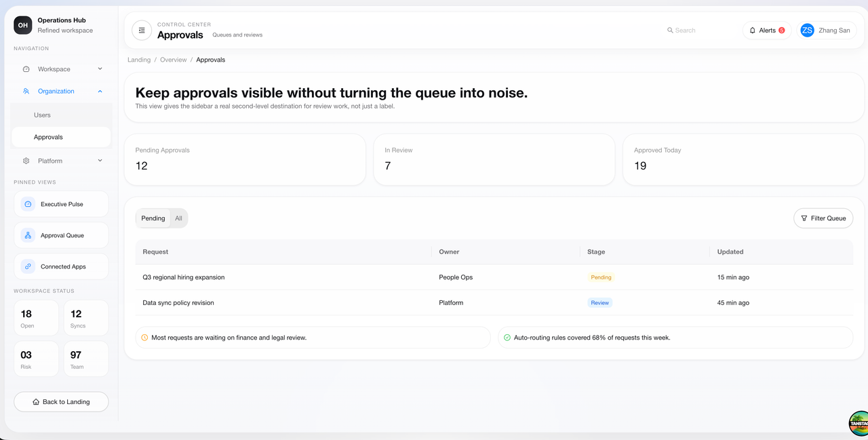Open the Platform navigation item
This screenshot has width=868, height=440.
pyautogui.click(x=61, y=161)
